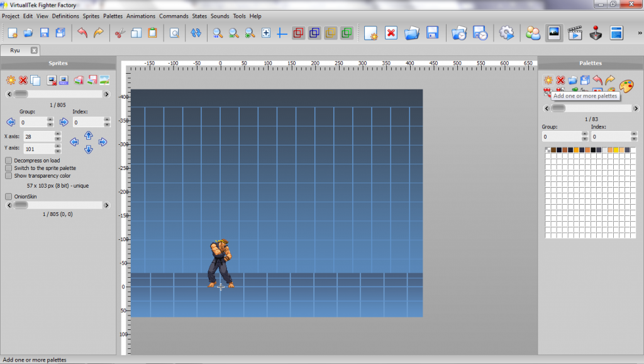Image resolution: width=644 pixels, height=364 pixels.
Task: Toggle the green overlapping-squares box icon
Action: 347,33
